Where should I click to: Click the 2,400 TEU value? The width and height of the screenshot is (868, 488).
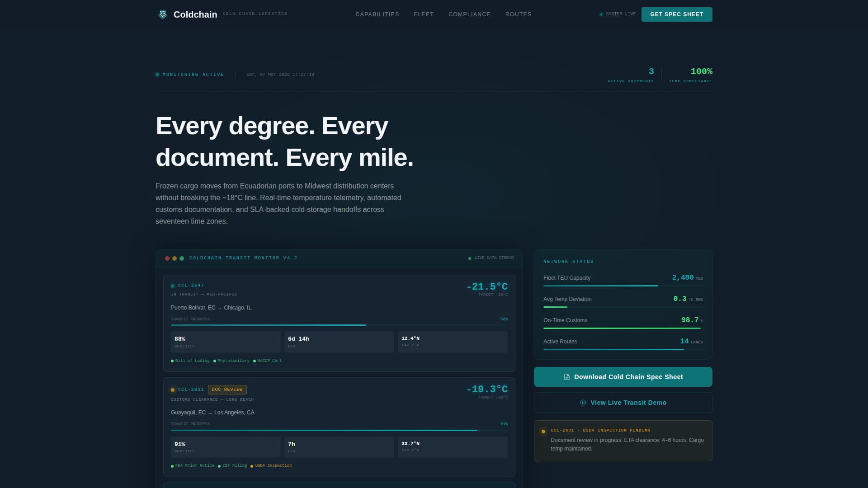(x=687, y=277)
